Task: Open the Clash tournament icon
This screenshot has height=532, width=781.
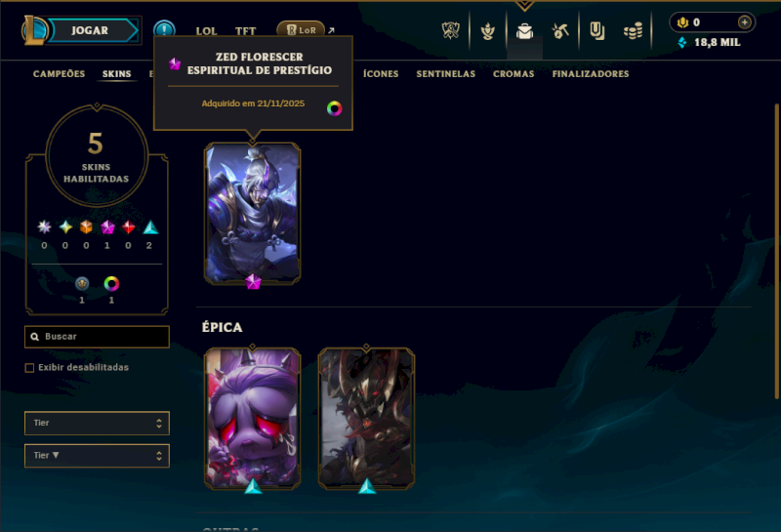Action: (x=450, y=31)
